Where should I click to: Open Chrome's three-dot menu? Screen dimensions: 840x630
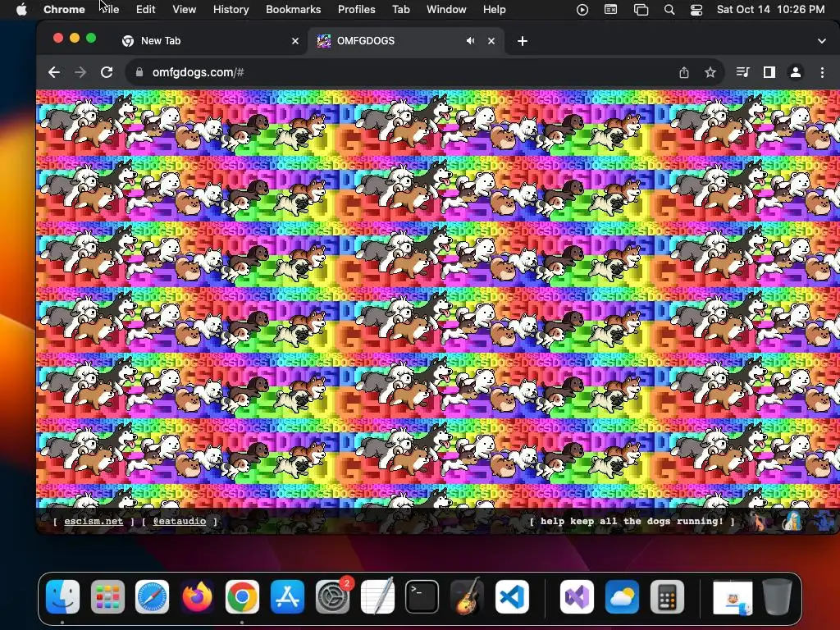[822, 72]
